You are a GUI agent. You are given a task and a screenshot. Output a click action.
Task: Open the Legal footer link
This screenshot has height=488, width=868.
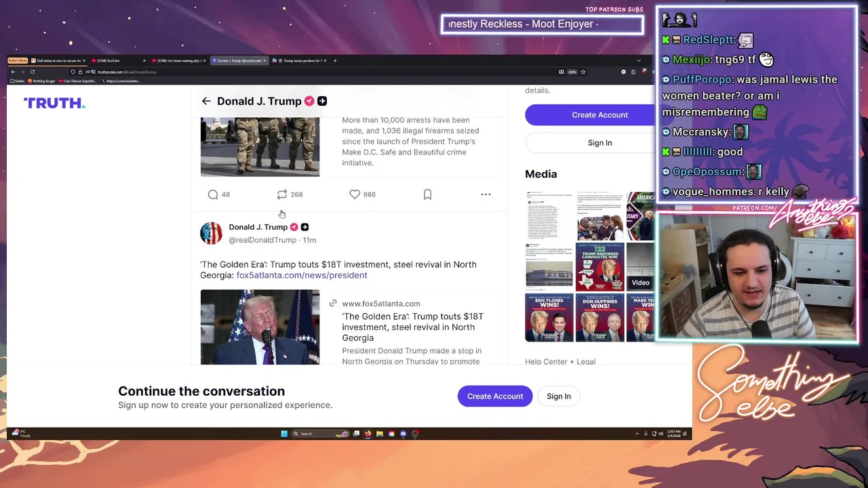[x=586, y=361]
